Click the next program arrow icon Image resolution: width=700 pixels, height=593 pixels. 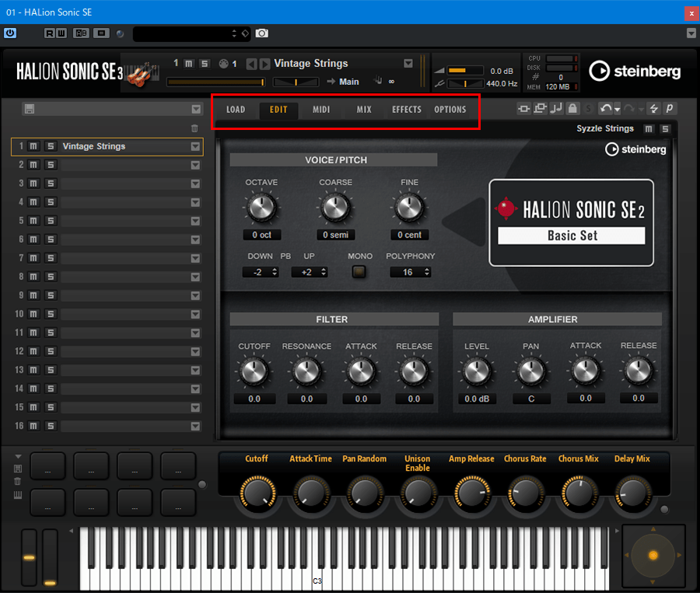[264, 64]
